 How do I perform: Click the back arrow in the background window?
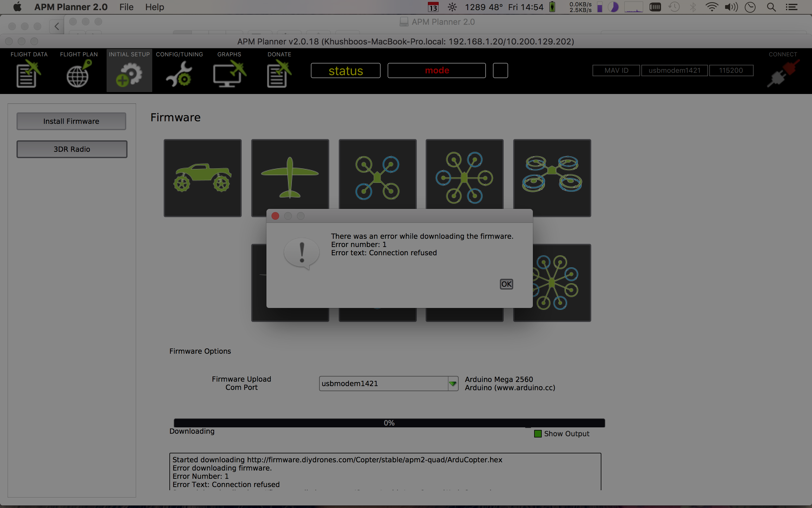click(57, 26)
